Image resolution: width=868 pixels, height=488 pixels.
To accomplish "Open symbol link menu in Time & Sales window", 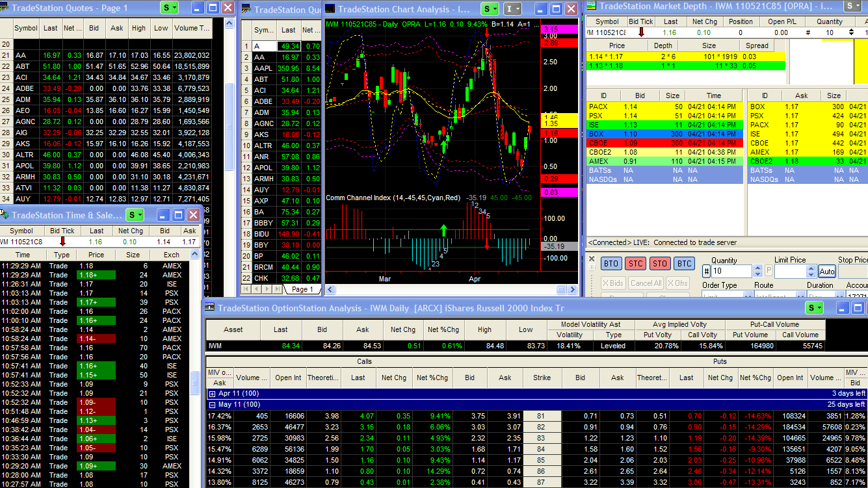I will [135, 214].
